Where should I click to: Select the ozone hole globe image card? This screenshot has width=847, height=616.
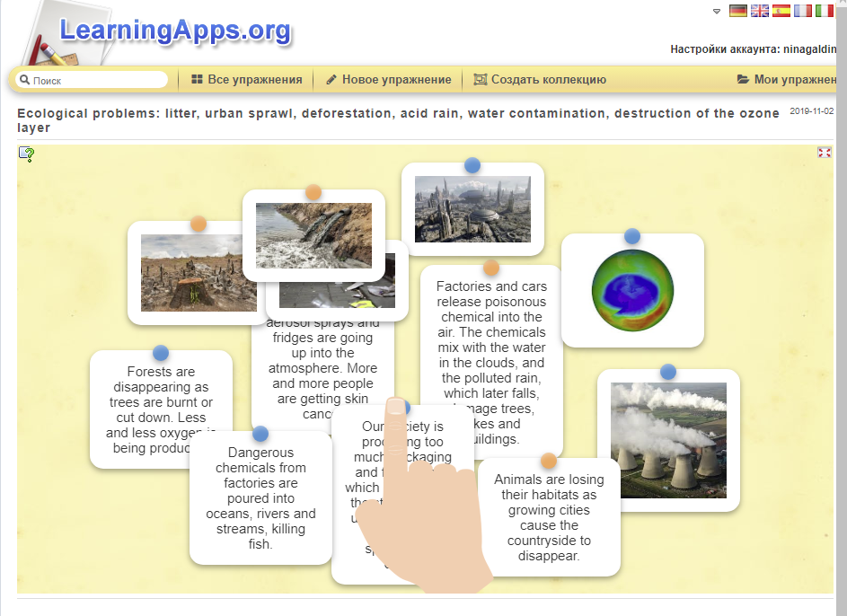[632, 290]
